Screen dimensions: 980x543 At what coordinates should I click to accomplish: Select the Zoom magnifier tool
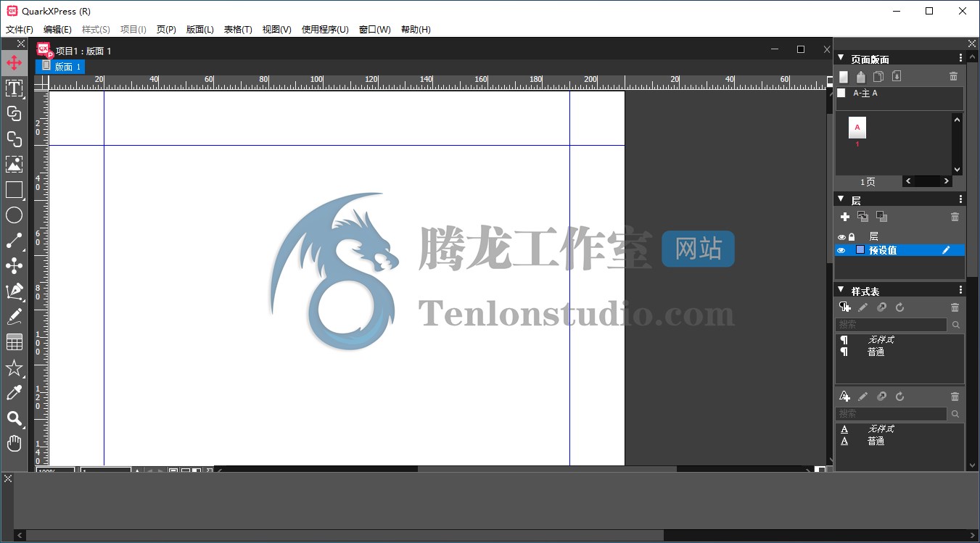tap(14, 418)
